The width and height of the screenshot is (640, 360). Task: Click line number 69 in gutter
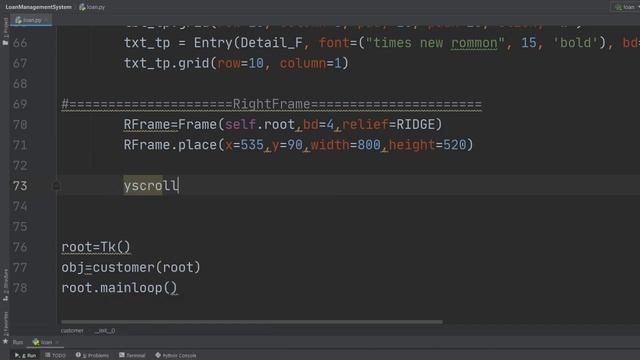[x=20, y=104]
